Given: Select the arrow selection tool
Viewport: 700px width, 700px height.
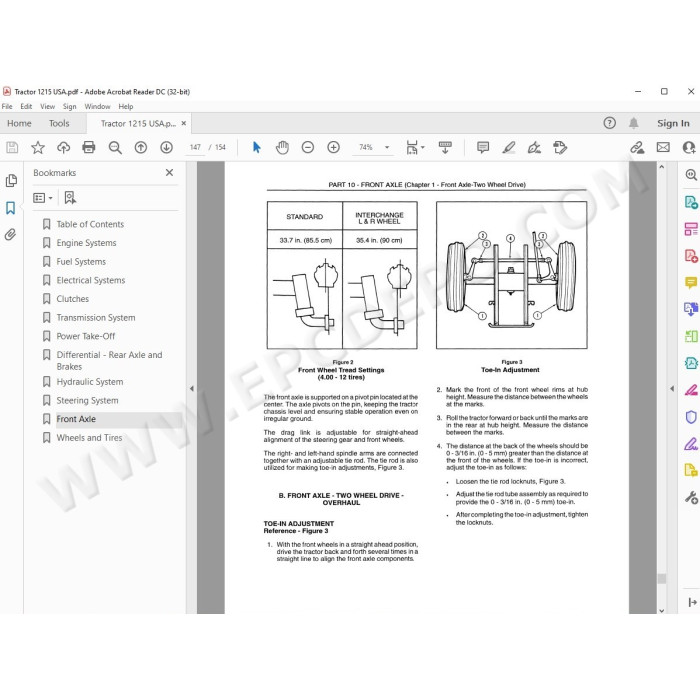Looking at the screenshot, I should pyautogui.click(x=257, y=147).
